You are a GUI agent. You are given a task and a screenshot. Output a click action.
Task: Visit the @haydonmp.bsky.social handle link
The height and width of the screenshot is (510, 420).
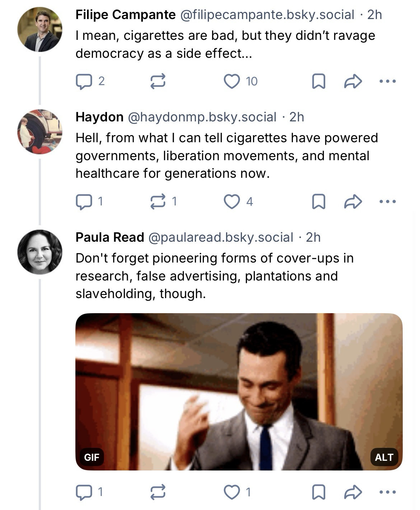202,117
